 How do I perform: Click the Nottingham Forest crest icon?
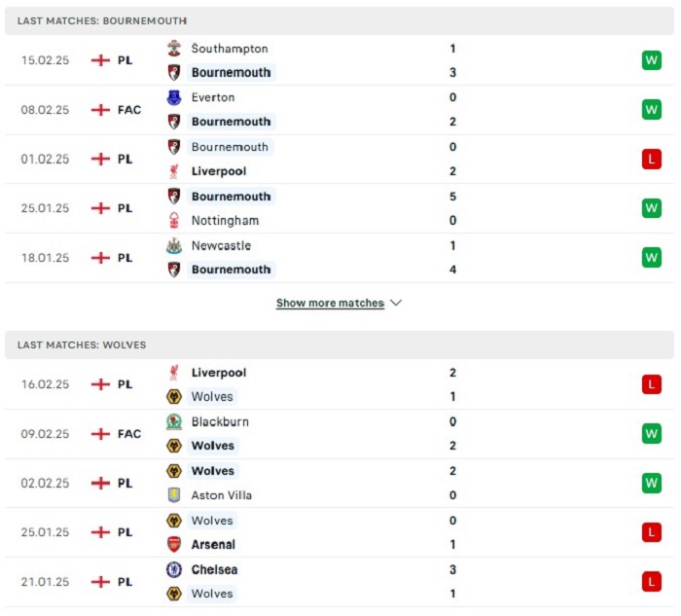pyautogui.click(x=174, y=220)
